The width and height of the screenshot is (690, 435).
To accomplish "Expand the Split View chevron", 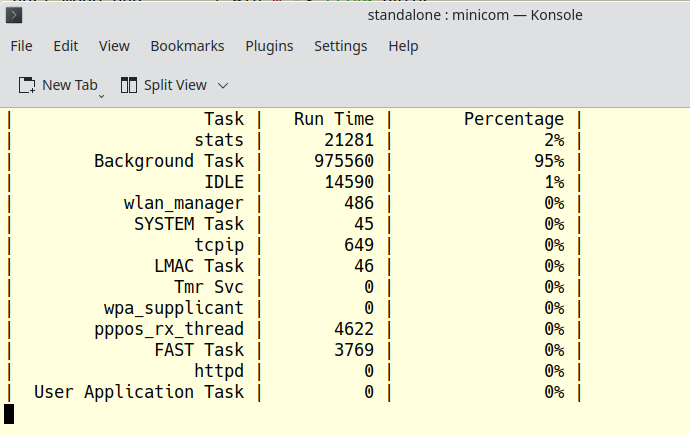I will (x=223, y=85).
